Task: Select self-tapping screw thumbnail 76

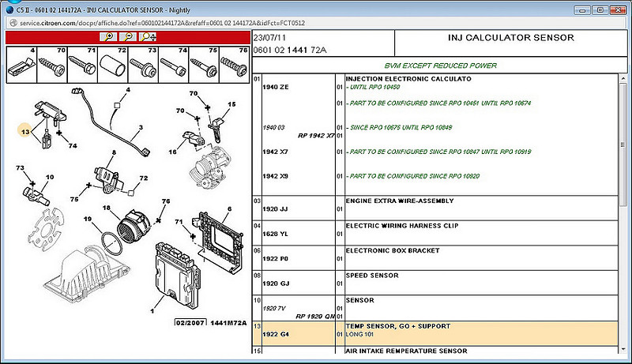Action: [x=234, y=65]
